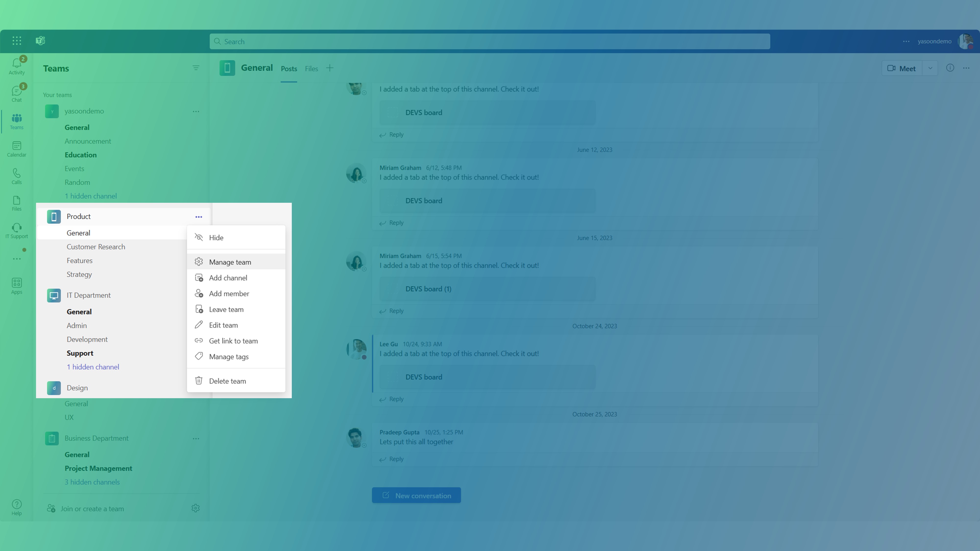Image resolution: width=980 pixels, height=551 pixels.
Task: Open the more options menu next to yasoondemo team
Action: (196, 111)
